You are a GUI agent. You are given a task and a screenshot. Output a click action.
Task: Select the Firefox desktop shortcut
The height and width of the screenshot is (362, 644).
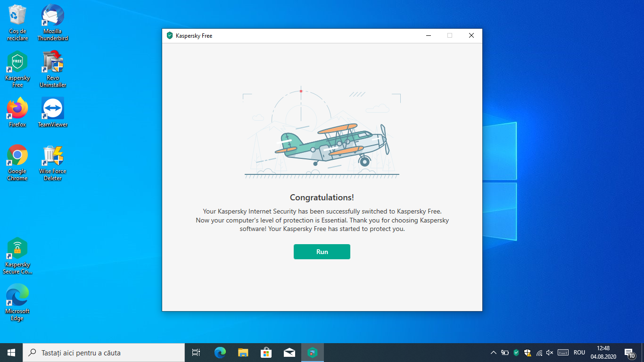[17, 112]
